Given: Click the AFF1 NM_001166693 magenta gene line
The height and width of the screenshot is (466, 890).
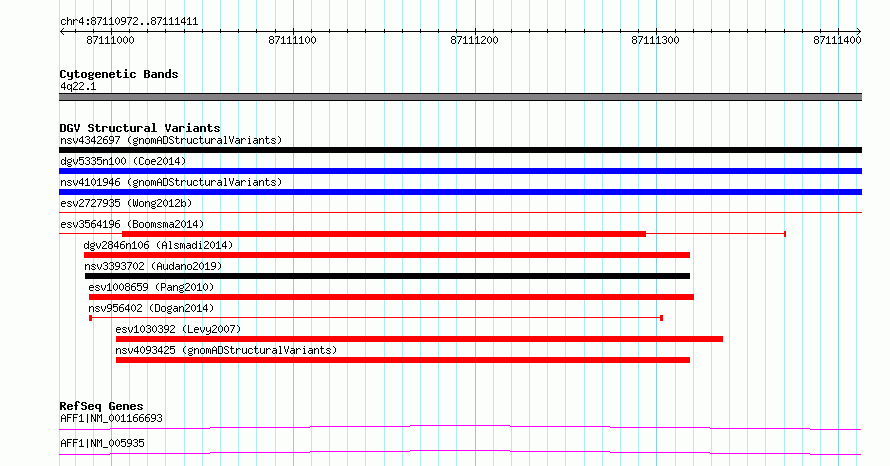Looking at the screenshot, I should tap(460, 427).
